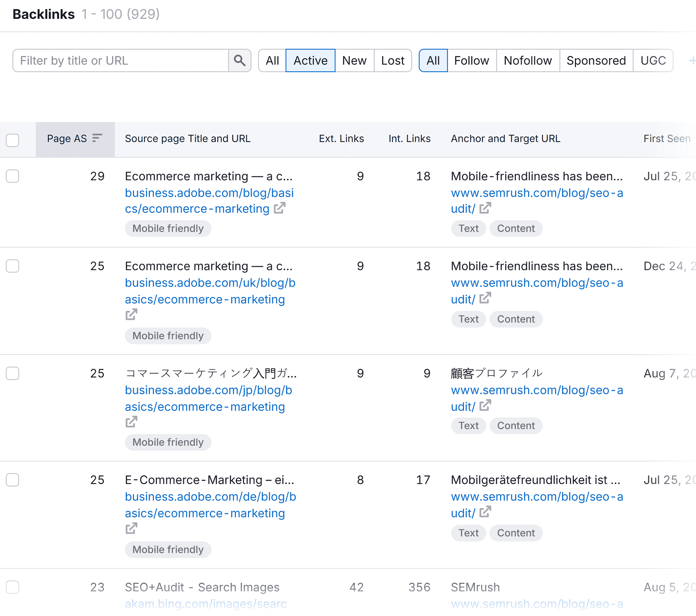Image resolution: width=696 pixels, height=616 pixels.
Task: Open external link icon for adobe.com/de source URL
Action: [131, 528]
